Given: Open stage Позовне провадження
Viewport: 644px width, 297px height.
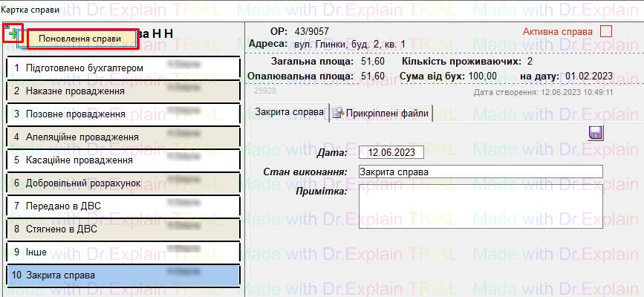Looking at the screenshot, I should pos(123,114).
